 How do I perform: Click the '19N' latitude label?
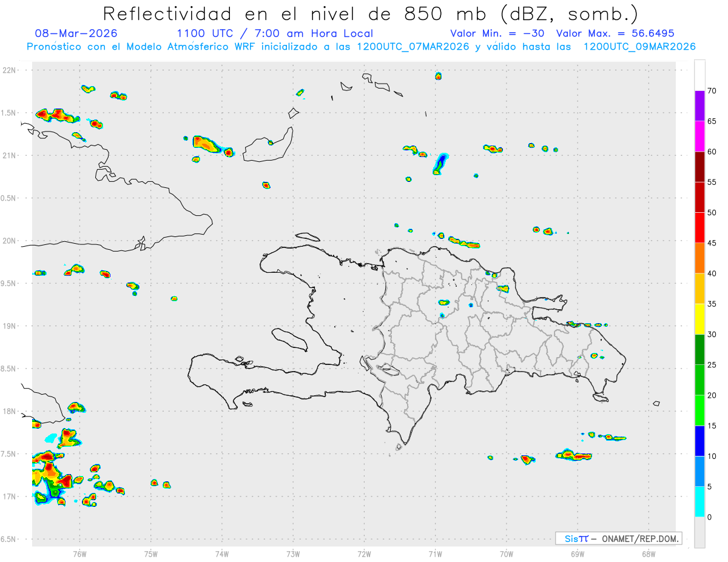[x=9, y=326]
